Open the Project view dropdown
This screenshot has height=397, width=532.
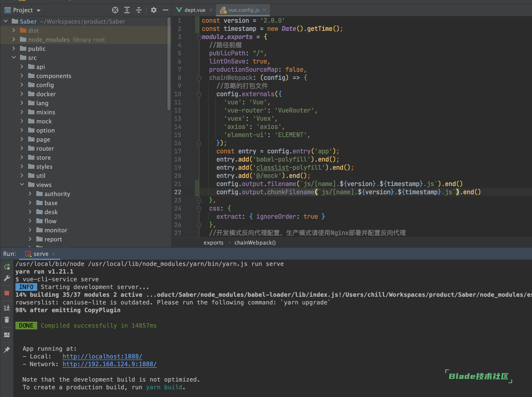tap(39, 11)
